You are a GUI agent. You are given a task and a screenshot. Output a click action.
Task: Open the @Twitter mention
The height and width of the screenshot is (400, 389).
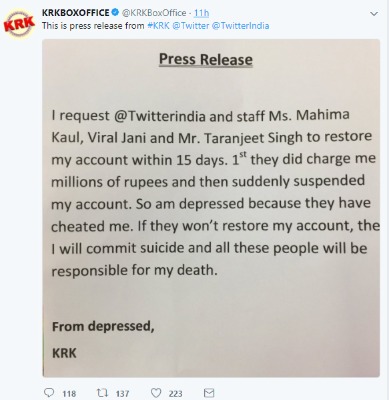191,26
